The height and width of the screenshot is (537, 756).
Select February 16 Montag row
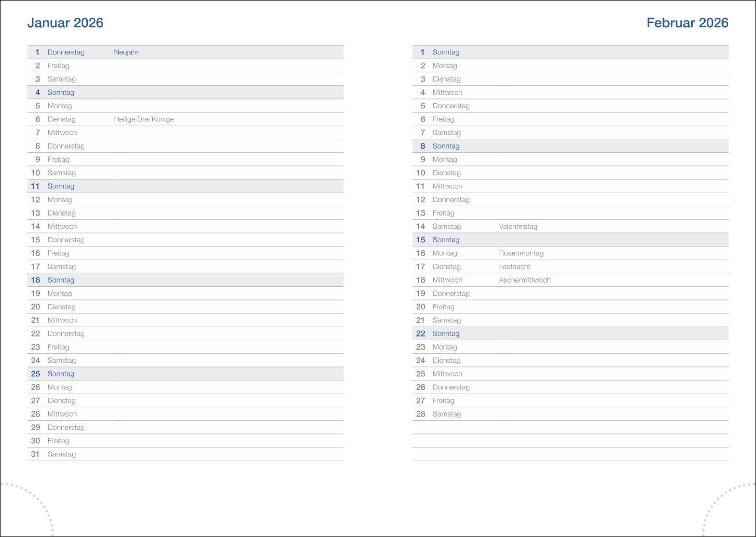tap(570, 253)
